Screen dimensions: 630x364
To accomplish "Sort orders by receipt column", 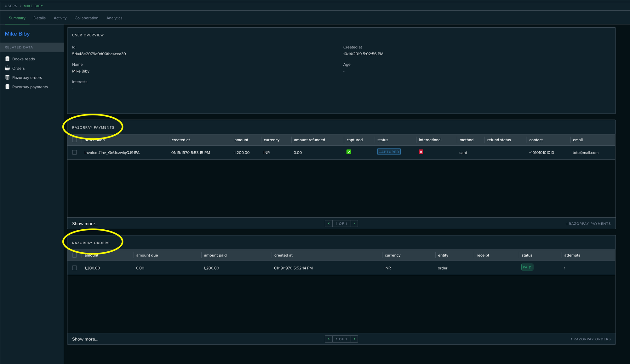I will [x=483, y=255].
